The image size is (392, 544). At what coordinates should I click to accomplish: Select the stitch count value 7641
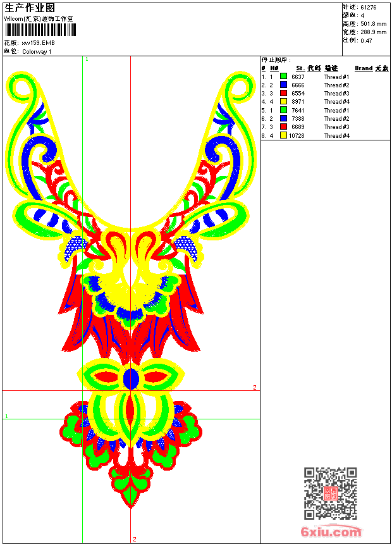click(x=298, y=110)
